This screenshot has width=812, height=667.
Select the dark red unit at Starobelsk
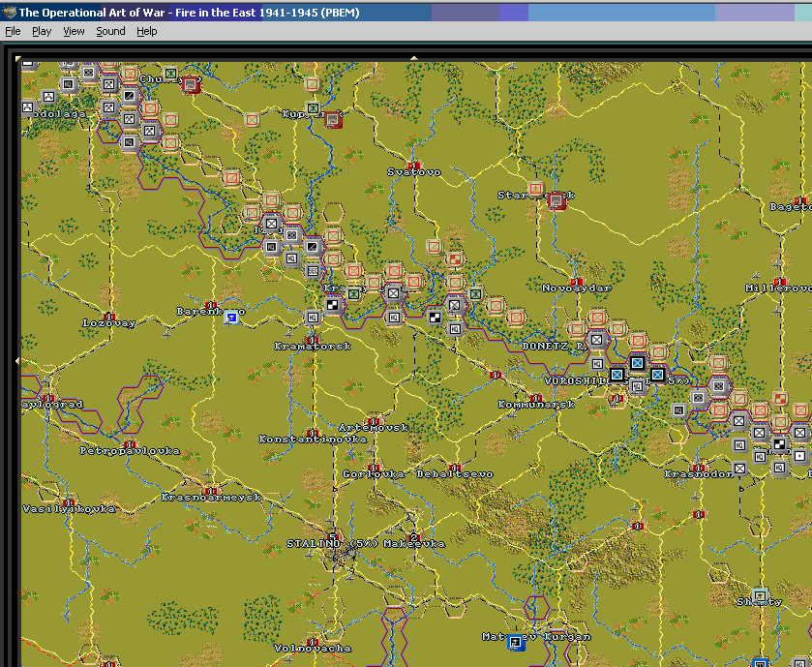(556, 200)
